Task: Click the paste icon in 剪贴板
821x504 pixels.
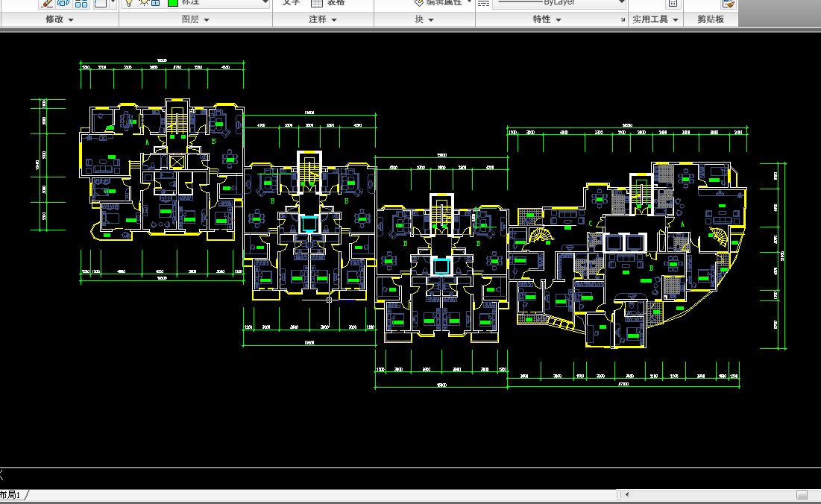Action: pyautogui.click(x=728, y=4)
